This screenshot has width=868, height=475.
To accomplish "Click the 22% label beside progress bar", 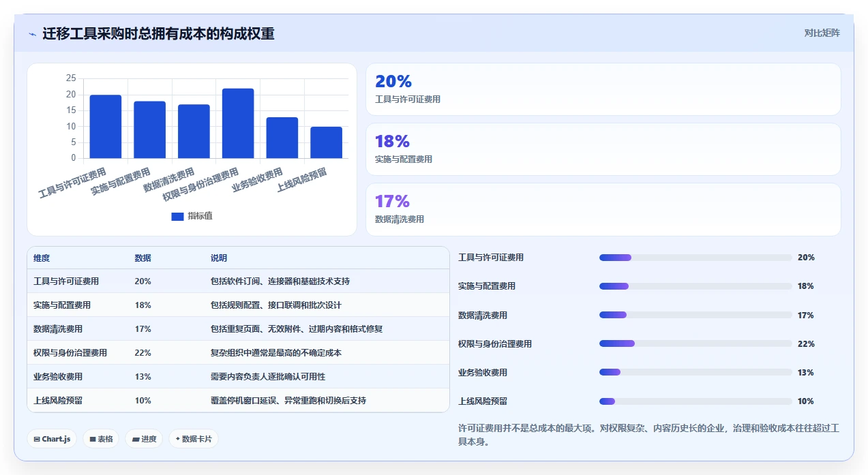I will click(x=806, y=343).
